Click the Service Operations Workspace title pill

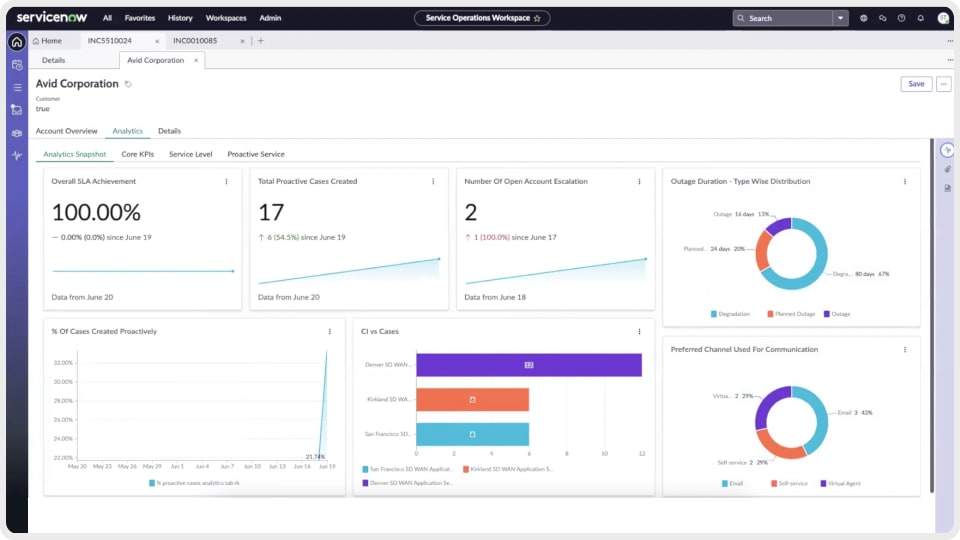pos(482,18)
